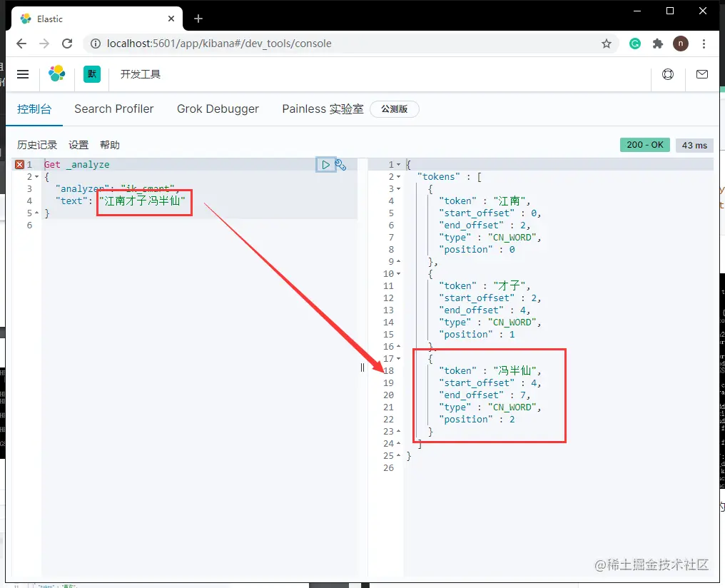The width and height of the screenshot is (725, 588).
Task: Click the 43 ms response time badge
Action: [x=694, y=145]
